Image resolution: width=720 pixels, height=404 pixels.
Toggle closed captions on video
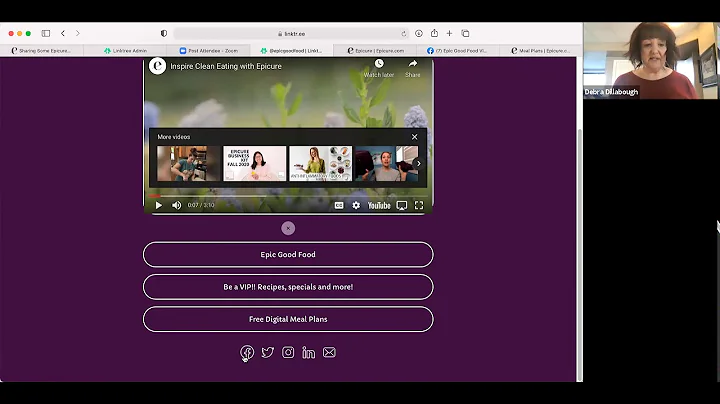(x=339, y=205)
